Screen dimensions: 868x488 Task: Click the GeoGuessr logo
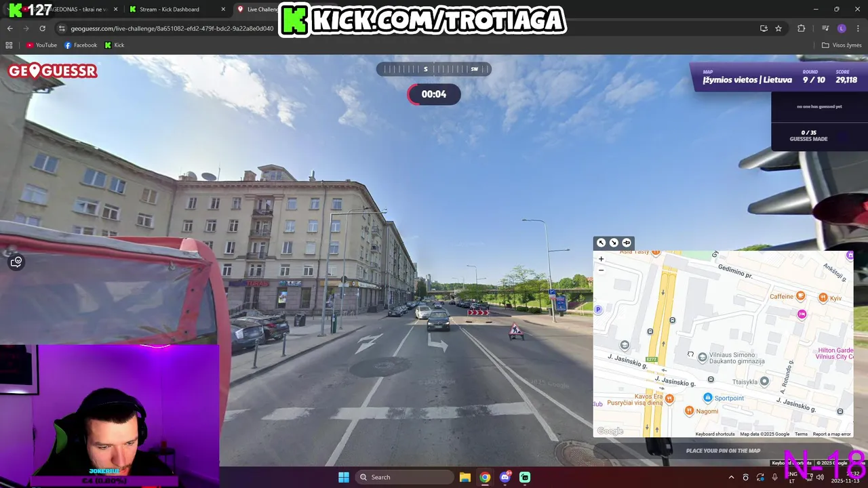click(53, 71)
